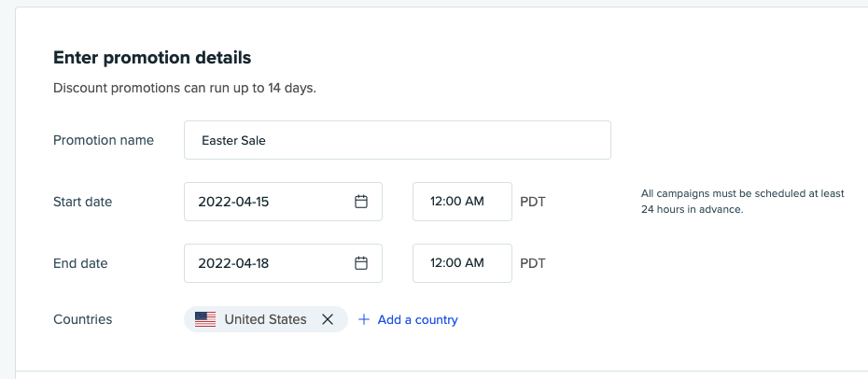This screenshot has height=379, width=868.
Task: Remove United States using the X icon
Action: (328, 319)
